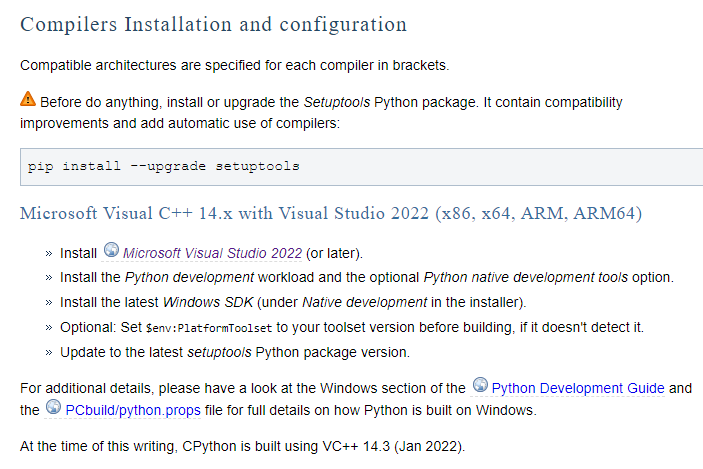Click the Compilers Installation and configuration heading
Viewport: 703px width, 469px height.
(213, 24)
